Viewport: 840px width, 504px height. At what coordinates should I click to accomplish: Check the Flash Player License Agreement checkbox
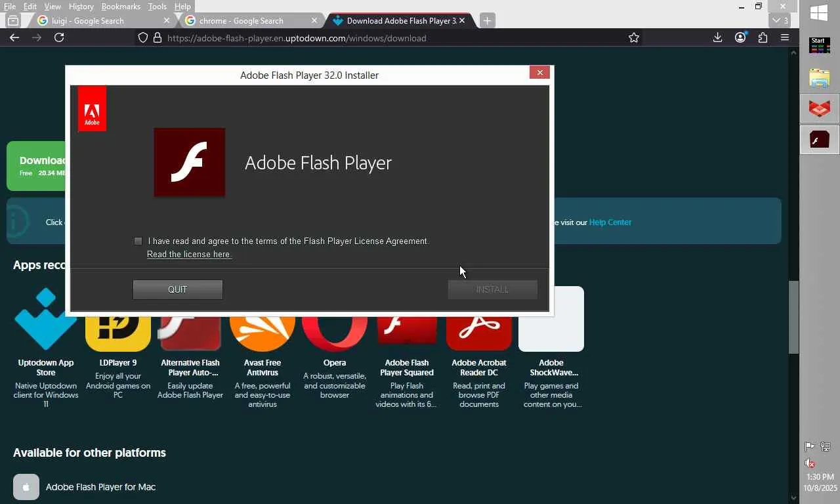click(x=138, y=241)
